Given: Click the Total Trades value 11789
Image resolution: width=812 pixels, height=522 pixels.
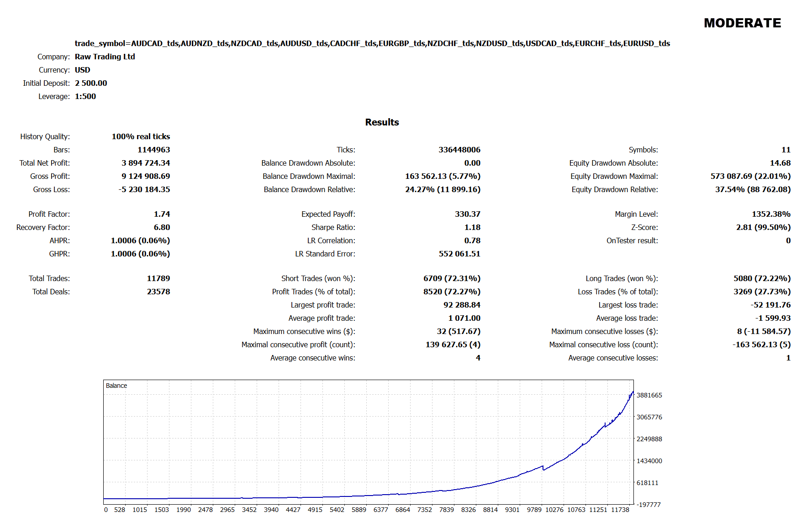Looking at the screenshot, I should tap(158, 278).
